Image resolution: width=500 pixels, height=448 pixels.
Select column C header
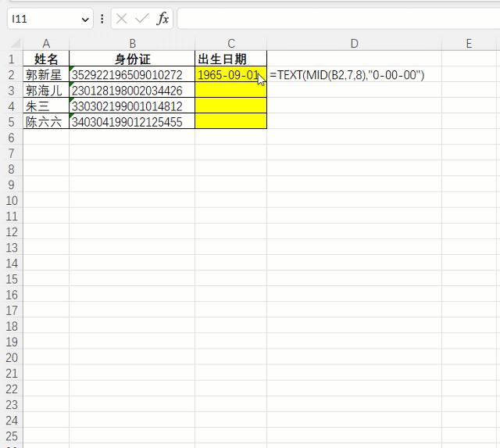231,44
